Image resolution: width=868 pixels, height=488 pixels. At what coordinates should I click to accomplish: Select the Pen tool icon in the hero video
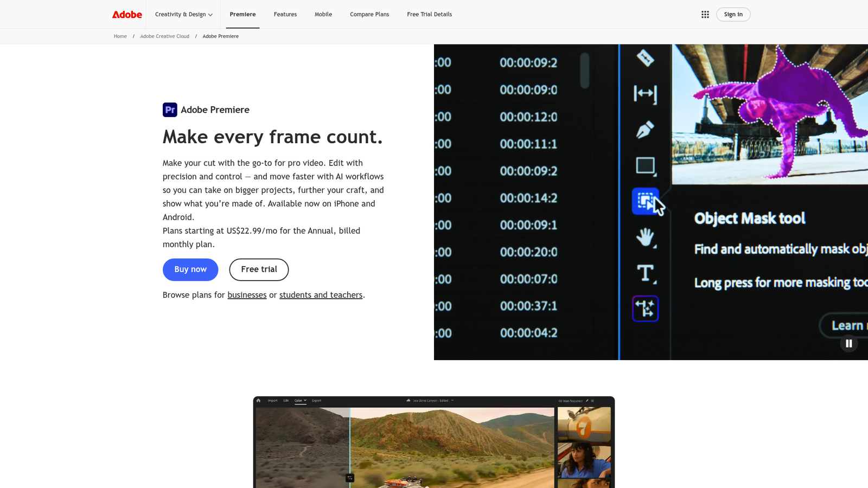point(645,130)
